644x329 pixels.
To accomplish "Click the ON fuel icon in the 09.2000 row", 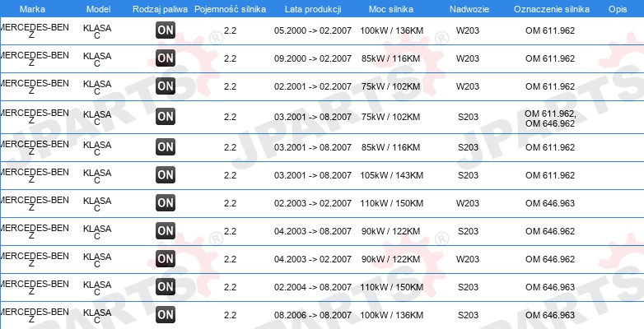I will coord(166,58).
